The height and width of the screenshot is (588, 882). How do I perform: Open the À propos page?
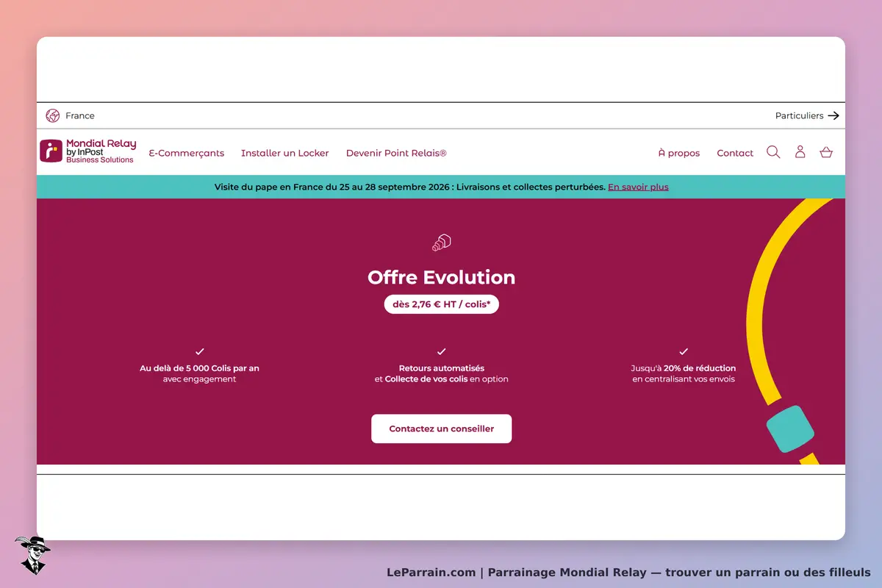(679, 153)
